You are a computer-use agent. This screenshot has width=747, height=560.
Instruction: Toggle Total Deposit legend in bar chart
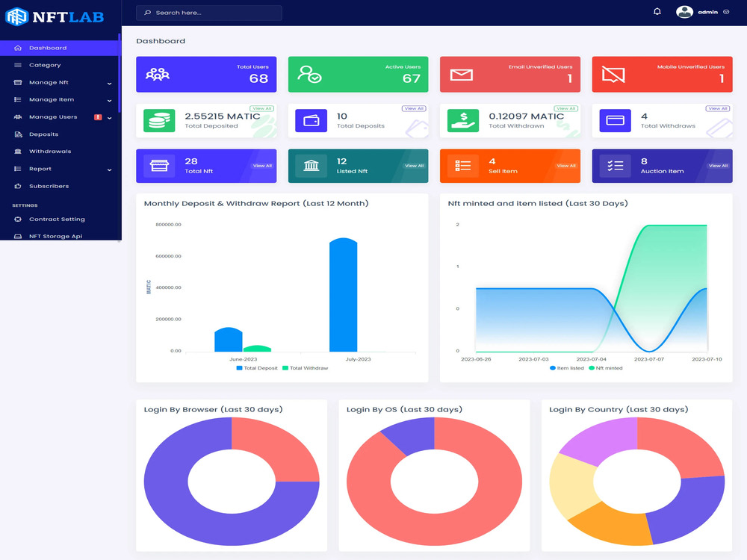click(x=257, y=368)
